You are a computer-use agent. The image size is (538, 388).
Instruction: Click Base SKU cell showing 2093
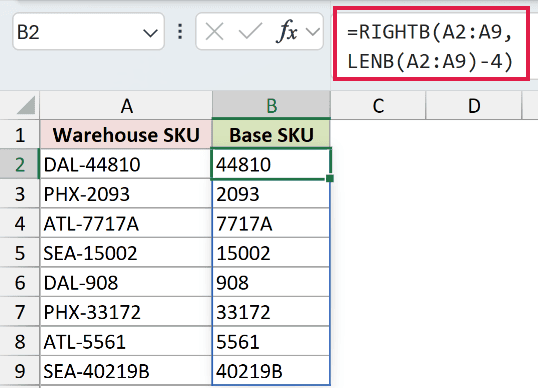tap(271, 194)
